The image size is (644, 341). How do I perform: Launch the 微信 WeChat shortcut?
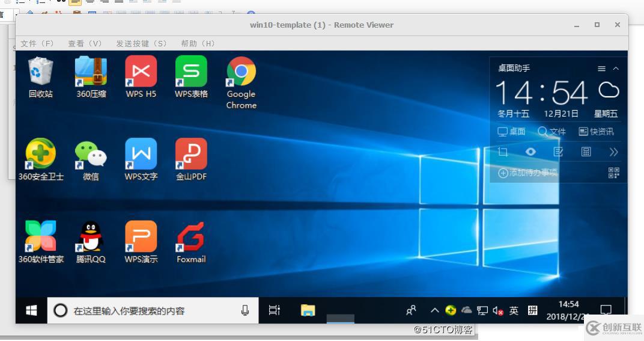coord(91,161)
